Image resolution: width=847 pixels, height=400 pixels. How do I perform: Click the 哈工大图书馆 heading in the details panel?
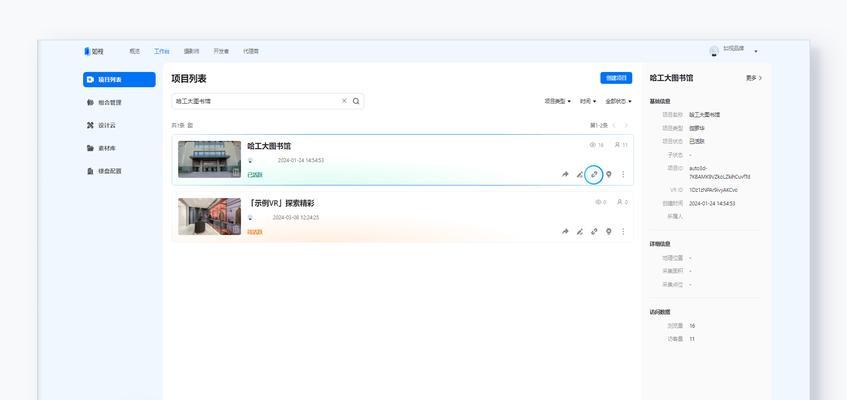[671, 78]
